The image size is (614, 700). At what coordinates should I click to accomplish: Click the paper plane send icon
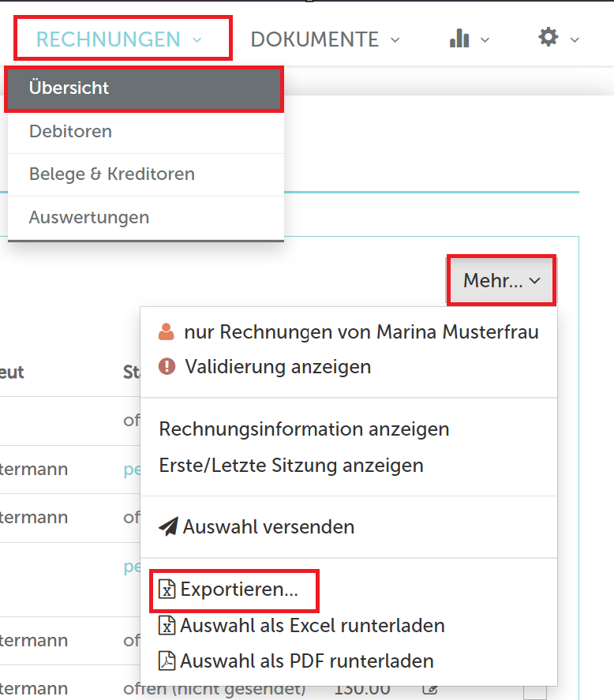[x=168, y=526]
